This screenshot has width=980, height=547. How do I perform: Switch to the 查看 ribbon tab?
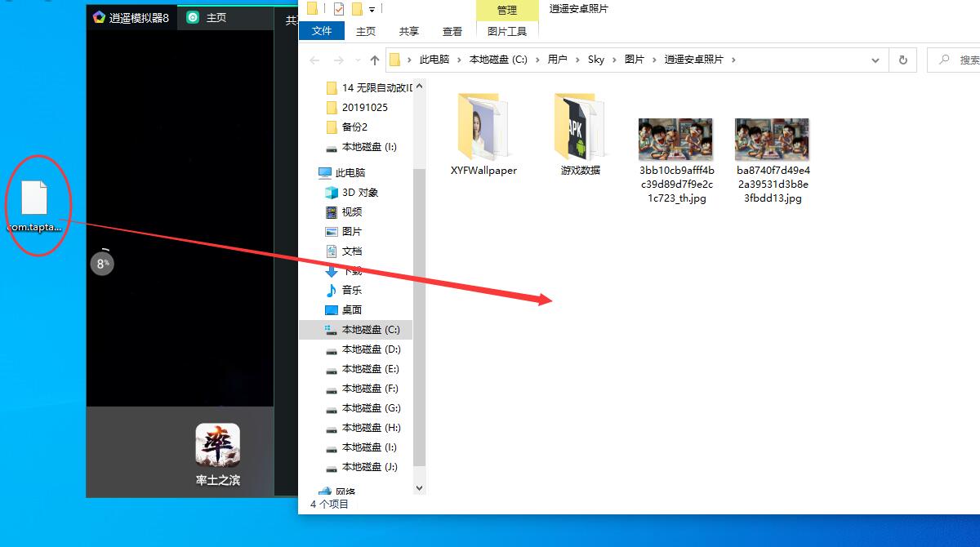pos(452,31)
